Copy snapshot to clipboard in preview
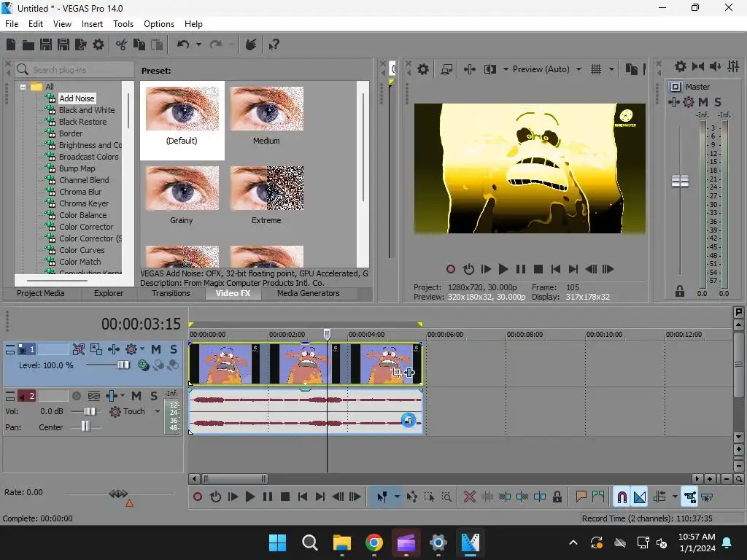Viewport: 747px width, 560px height. click(x=631, y=69)
